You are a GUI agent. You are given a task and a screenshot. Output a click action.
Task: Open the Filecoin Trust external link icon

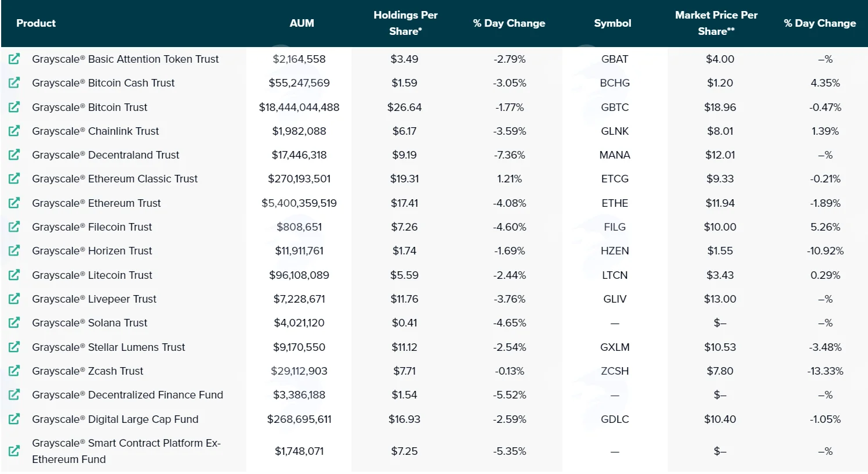click(15, 227)
